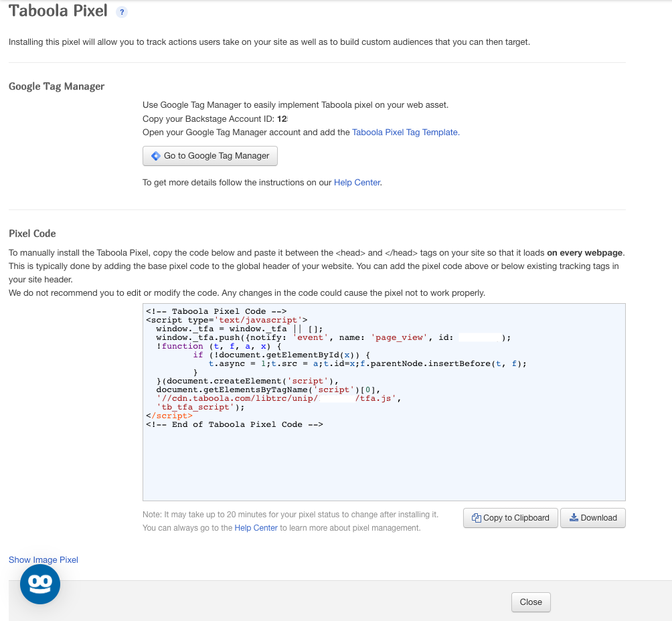
Task: Close the Taboola Pixel dialog
Action: pyautogui.click(x=531, y=602)
